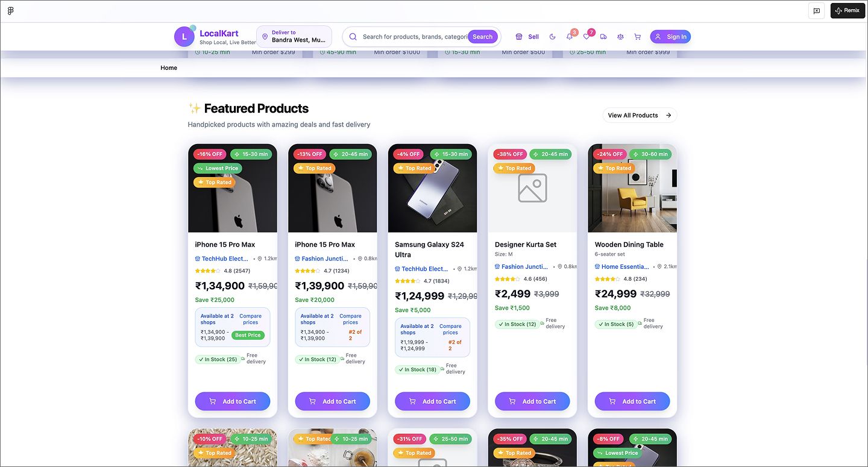Open the Deliver to Bandra West selector
The width and height of the screenshot is (868, 467).
point(294,37)
